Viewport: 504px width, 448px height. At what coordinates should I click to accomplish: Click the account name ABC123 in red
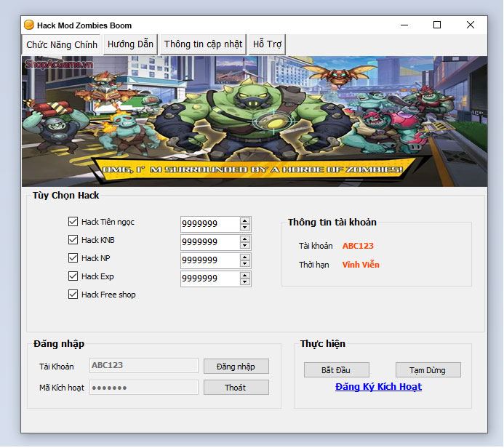coord(358,246)
